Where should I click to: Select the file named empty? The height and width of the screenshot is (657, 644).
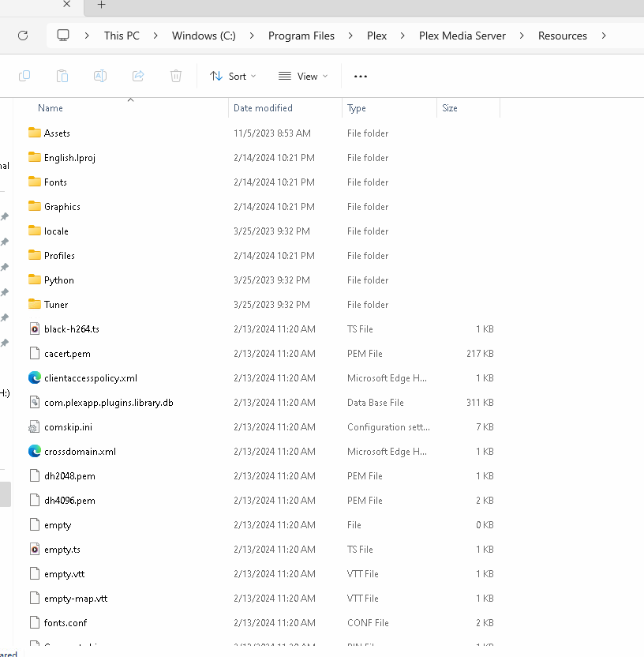58,525
